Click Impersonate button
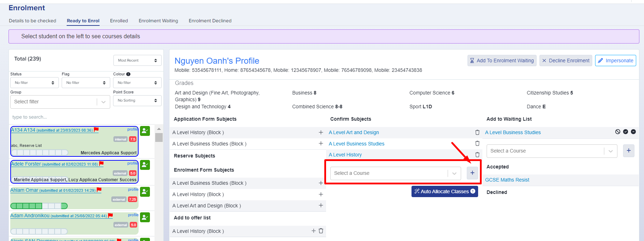The width and height of the screenshot is (644, 241). [x=616, y=61]
